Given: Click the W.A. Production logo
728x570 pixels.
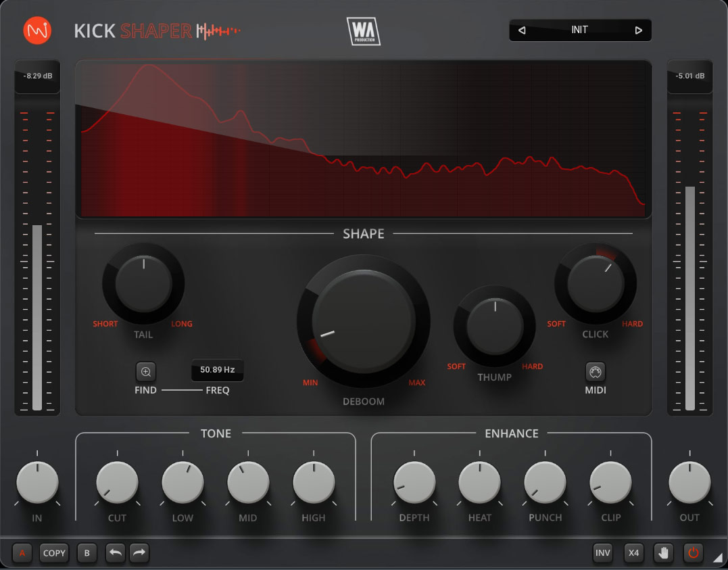Looking at the screenshot, I should pyautogui.click(x=363, y=30).
